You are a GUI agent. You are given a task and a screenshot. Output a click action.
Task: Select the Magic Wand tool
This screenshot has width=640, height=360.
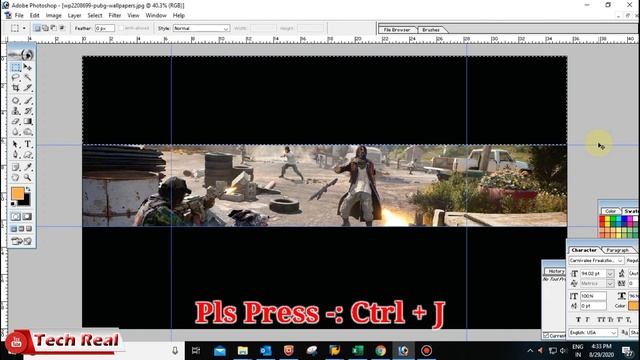point(27,78)
